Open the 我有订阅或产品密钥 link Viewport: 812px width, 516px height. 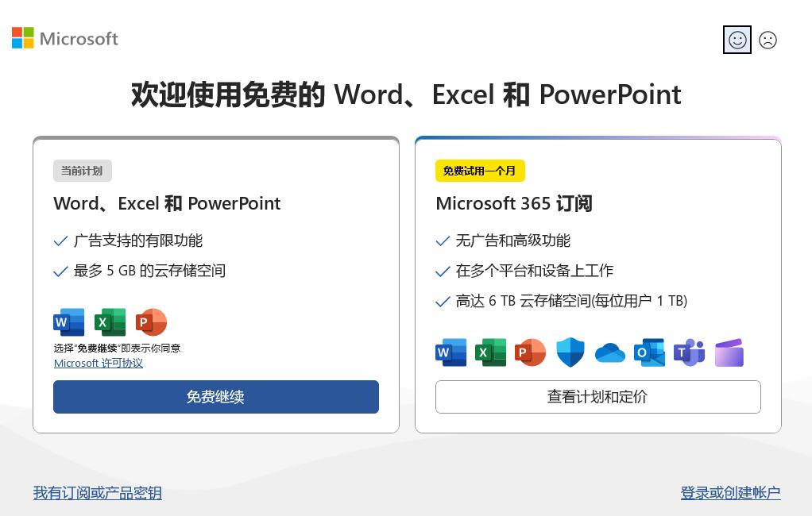pos(98,493)
